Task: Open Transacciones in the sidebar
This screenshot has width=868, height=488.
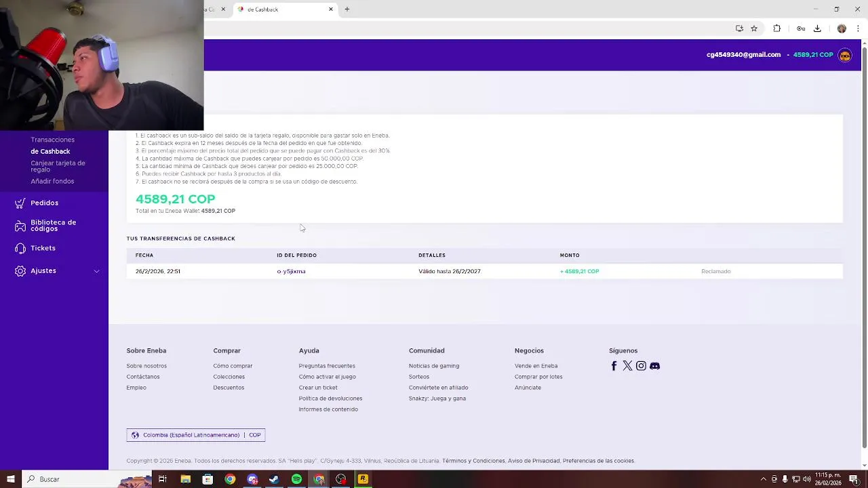Action: pyautogui.click(x=52, y=140)
